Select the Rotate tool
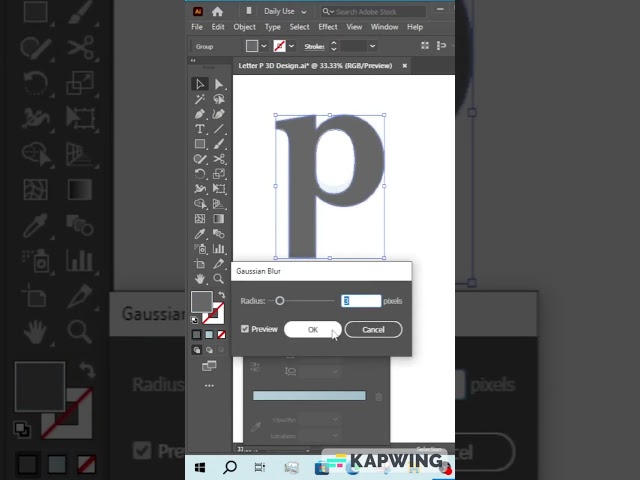The image size is (640, 480). 200,174
